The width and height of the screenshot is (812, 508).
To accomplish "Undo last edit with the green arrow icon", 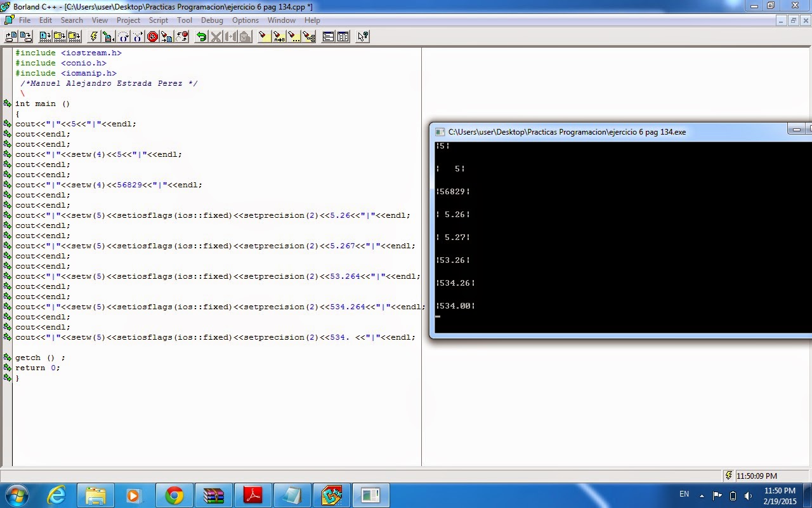I will (x=202, y=36).
